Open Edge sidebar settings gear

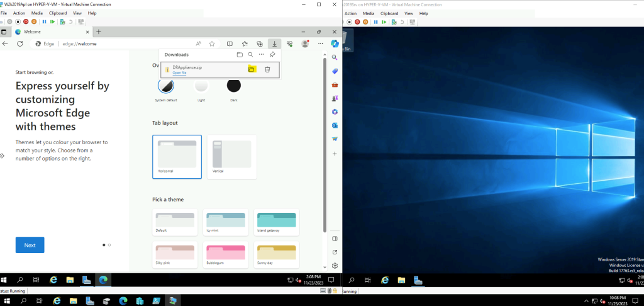point(335,266)
